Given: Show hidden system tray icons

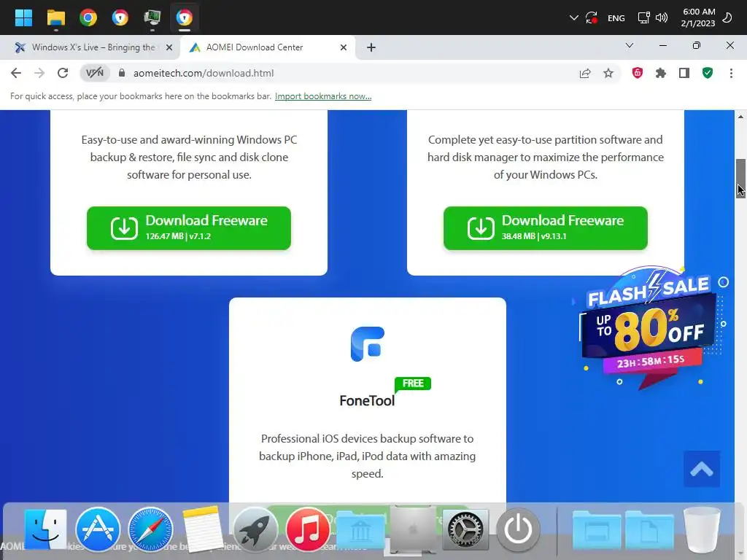Looking at the screenshot, I should click(x=573, y=17).
